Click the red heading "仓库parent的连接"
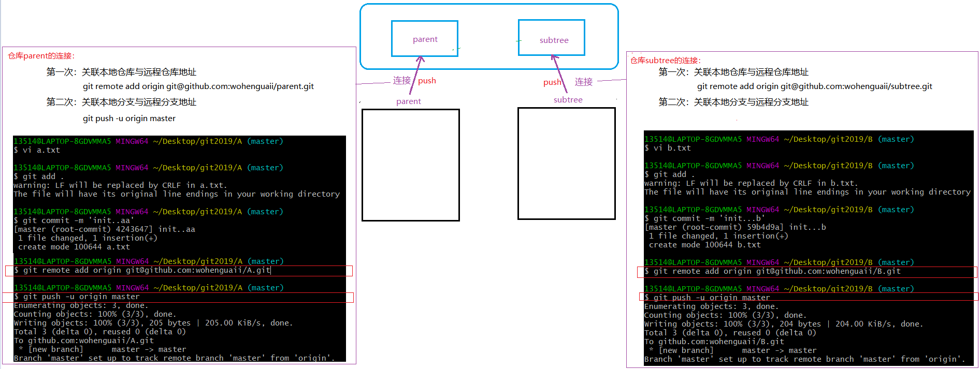Viewport: 980px width, 369px height. coord(41,56)
